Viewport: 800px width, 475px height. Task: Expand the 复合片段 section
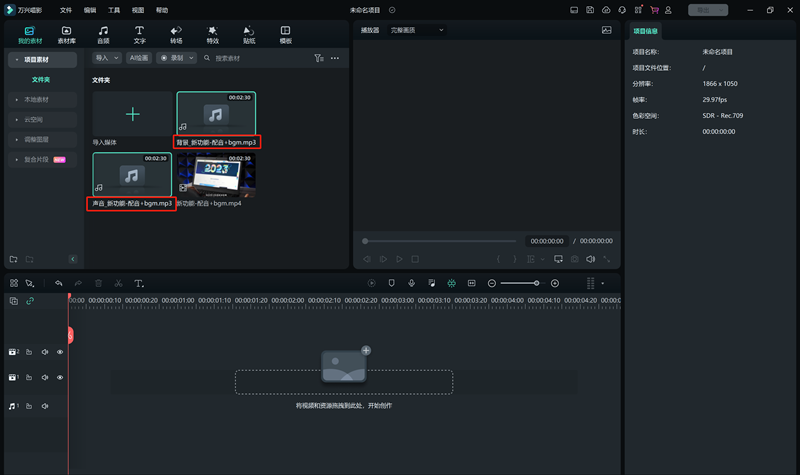tap(42, 160)
